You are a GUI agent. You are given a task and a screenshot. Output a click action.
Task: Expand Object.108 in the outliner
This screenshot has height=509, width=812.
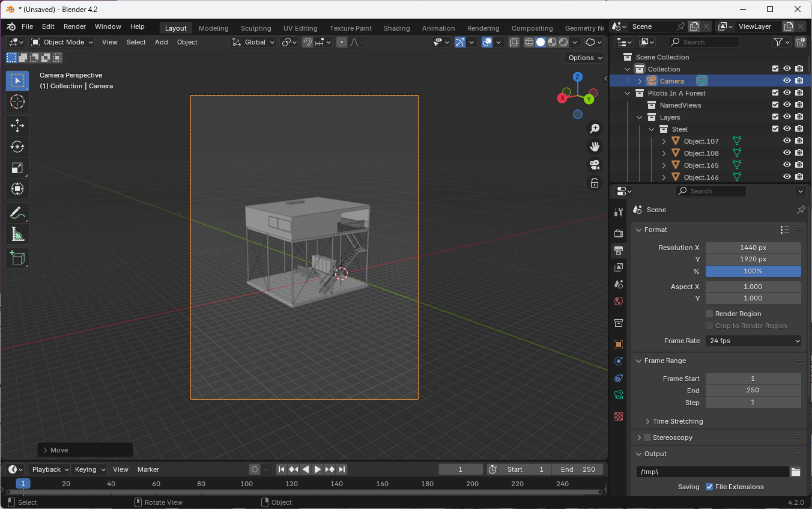[x=664, y=153]
